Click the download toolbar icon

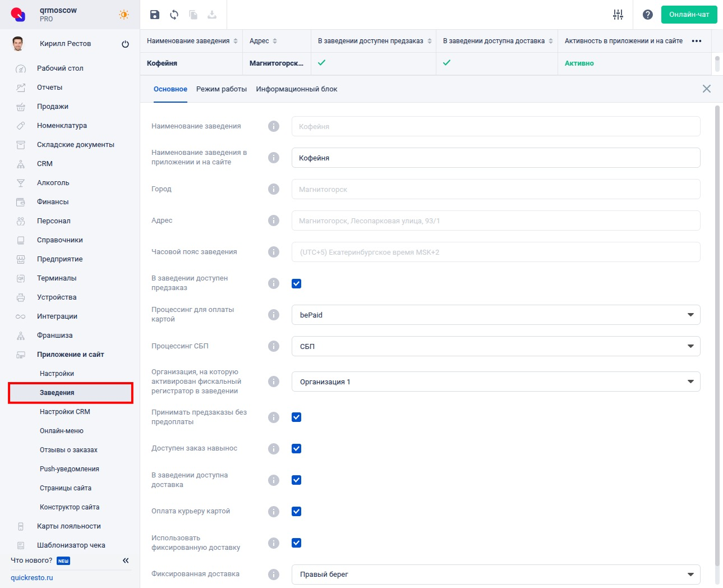[x=212, y=15]
